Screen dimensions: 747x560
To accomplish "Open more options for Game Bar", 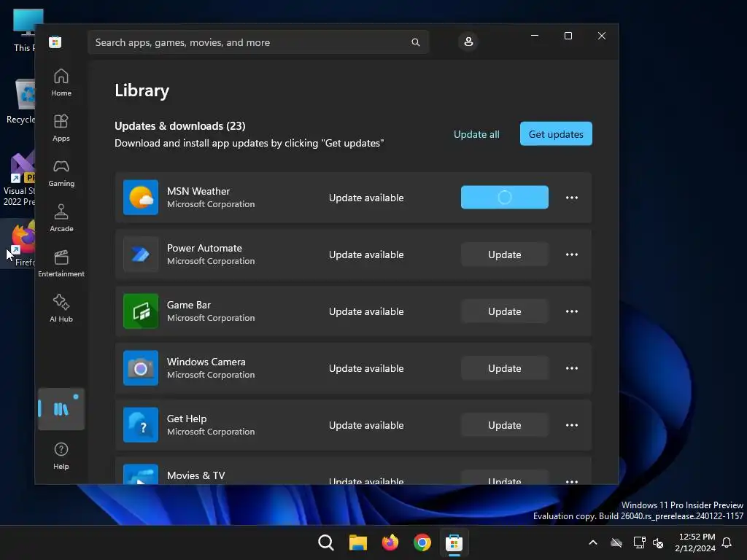I will point(572,311).
